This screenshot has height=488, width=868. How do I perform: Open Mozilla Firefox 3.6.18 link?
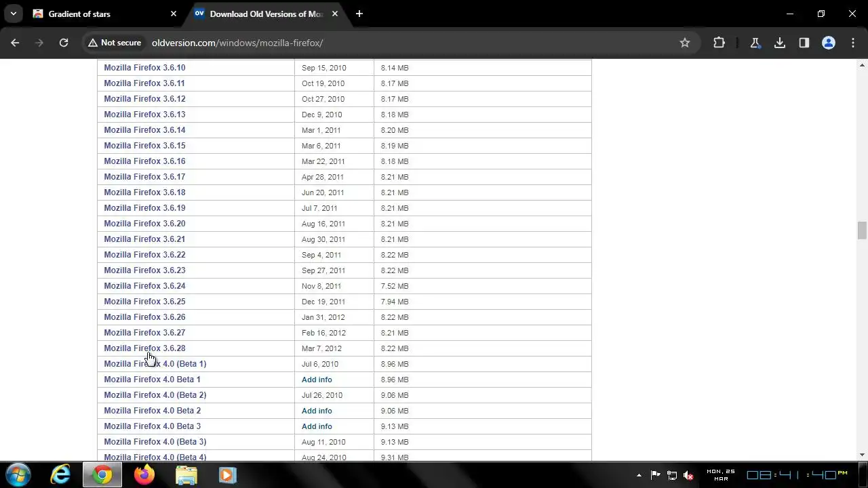144,192
